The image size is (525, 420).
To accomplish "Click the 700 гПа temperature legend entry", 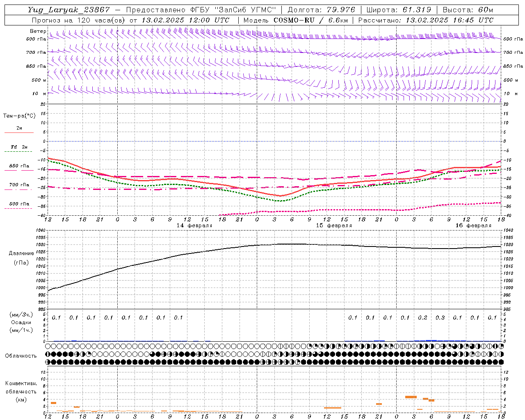I will (19, 185).
